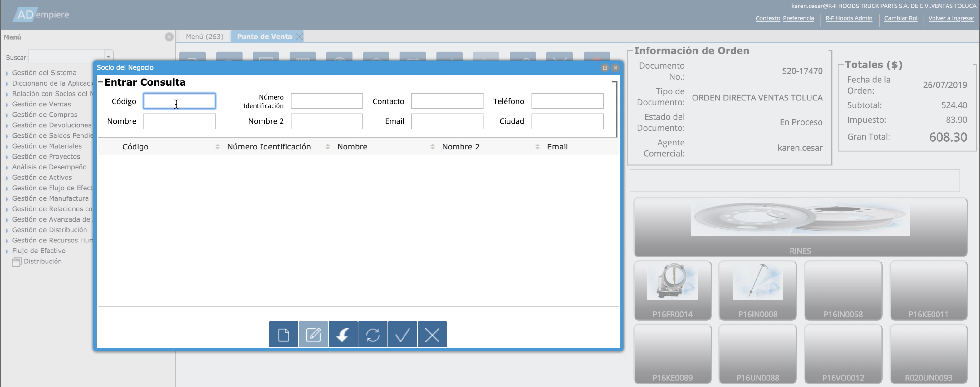Click the Volver a Ingresar link
This screenshot has height=387, width=980.
951,18
